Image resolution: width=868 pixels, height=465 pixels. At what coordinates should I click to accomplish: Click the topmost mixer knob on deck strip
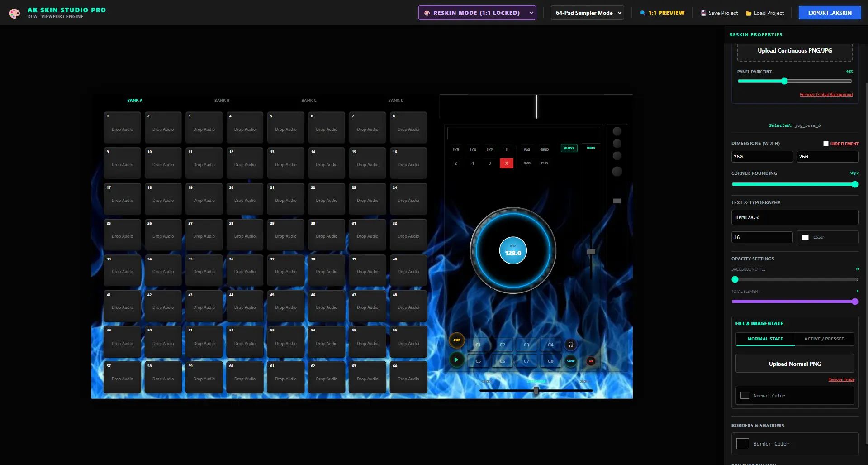pyautogui.click(x=617, y=131)
